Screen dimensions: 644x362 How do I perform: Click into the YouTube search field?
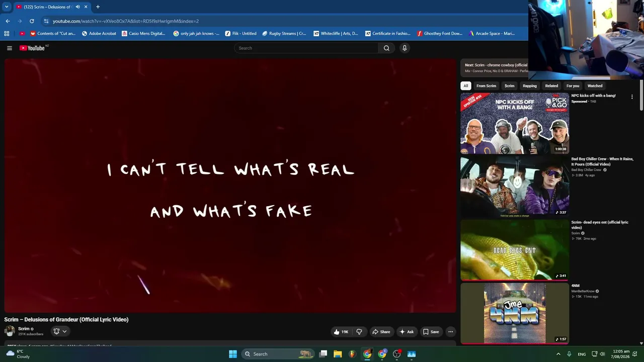click(x=306, y=48)
